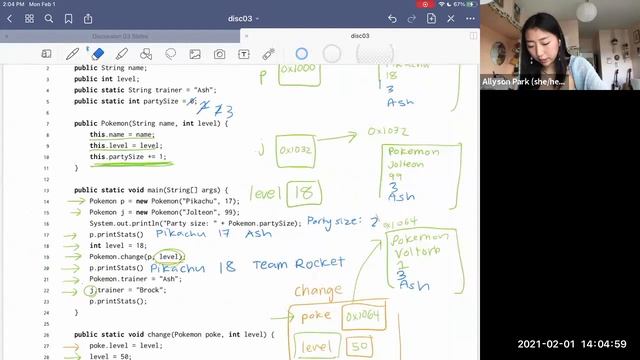Screen dimensions: 640x360
Task: Click the 'int level = 18;' code line
Action: coord(118,246)
